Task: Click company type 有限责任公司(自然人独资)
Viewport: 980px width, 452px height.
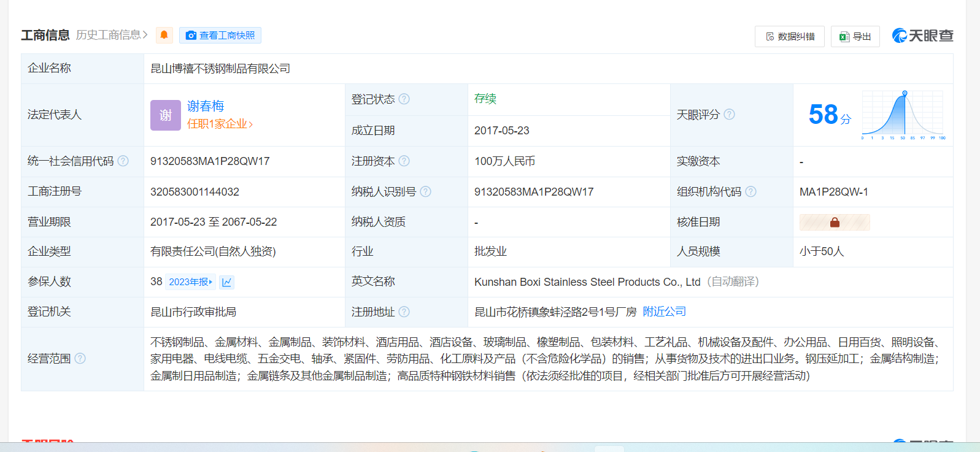Action: 213,251
